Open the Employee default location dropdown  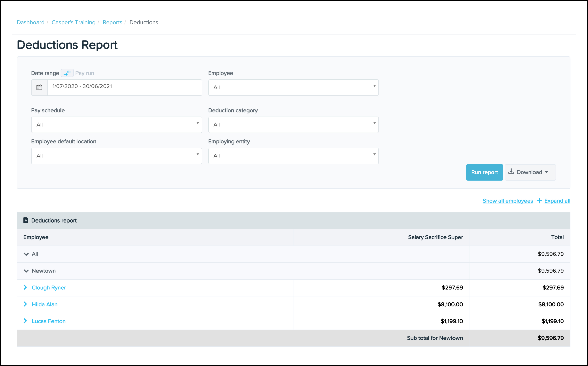116,156
